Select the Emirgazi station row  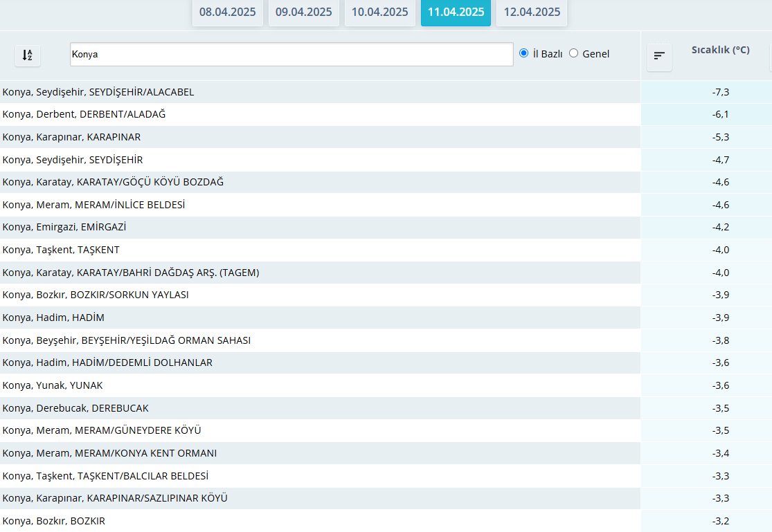[x=64, y=227]
